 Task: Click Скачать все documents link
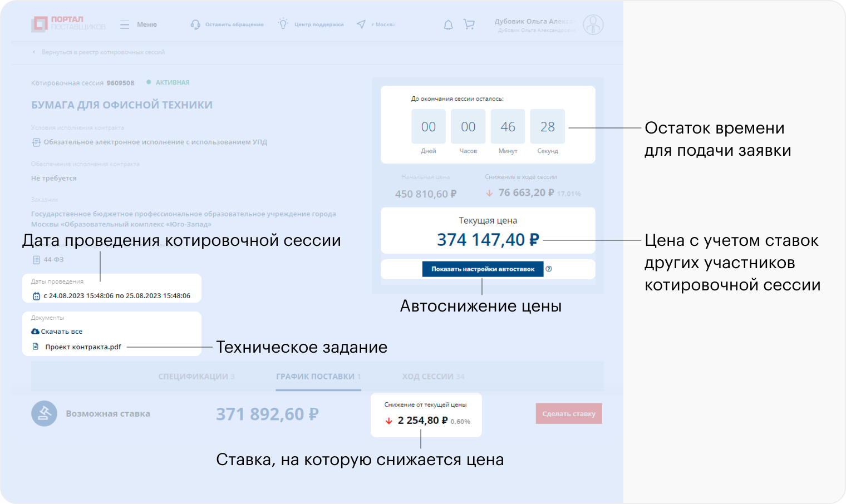coord(62,332)
